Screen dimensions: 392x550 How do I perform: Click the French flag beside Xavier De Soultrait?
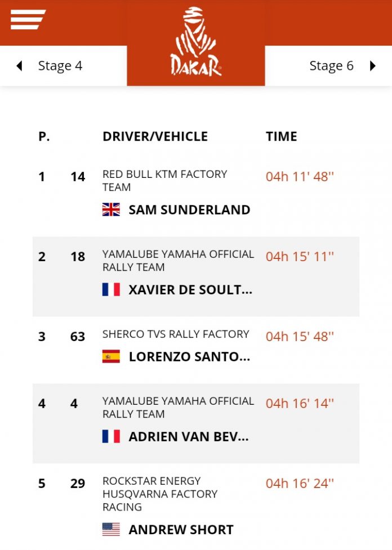pos(111,290)
